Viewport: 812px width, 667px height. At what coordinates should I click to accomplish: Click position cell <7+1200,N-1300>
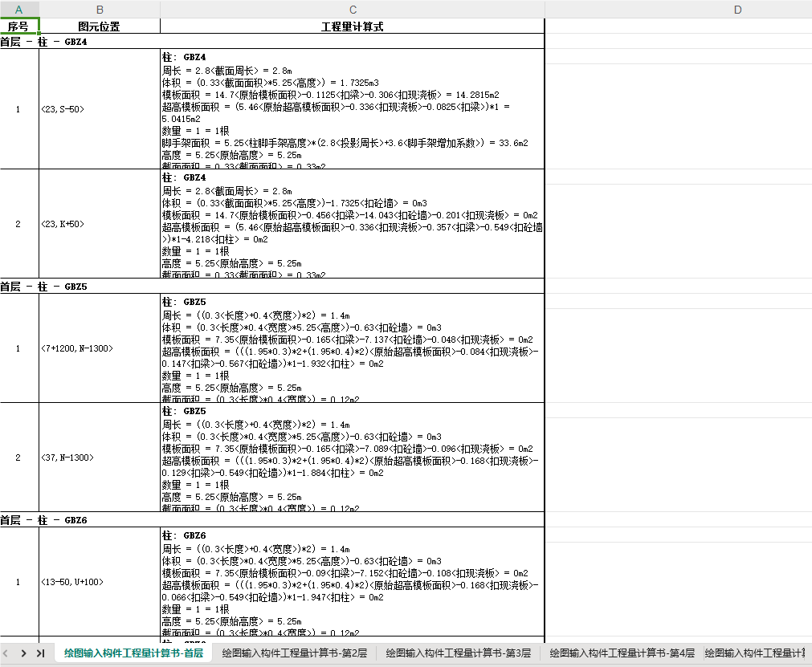(100, 348)
